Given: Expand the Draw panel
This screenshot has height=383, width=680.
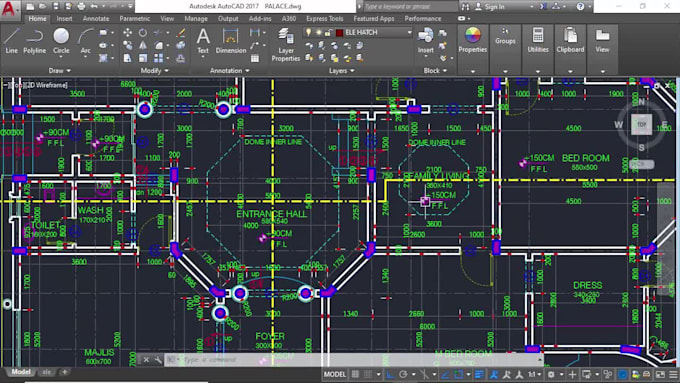Looking at the screenshot, I should click(59, 70).
